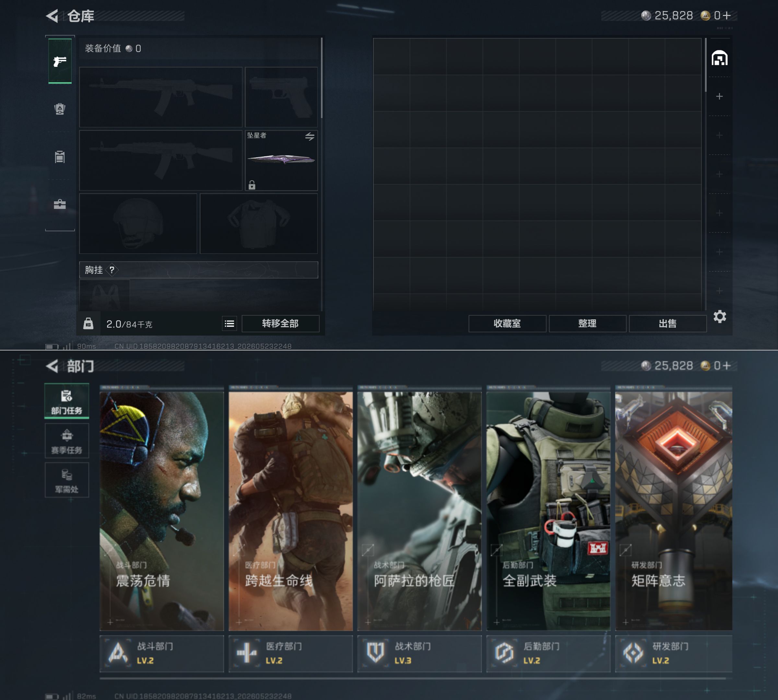The width and height of the screenshot is (778, 700).
Task: Click the 后勤部门 emblem icon
Action: [x=504, y=653]
